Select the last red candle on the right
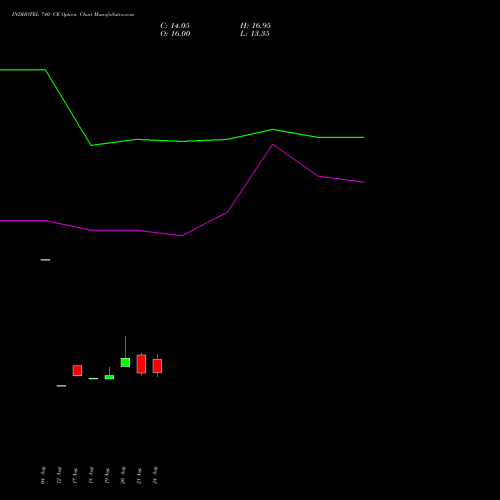Viewport: 500px width, 500px height. pyautogui.click(x=157, y=366)
